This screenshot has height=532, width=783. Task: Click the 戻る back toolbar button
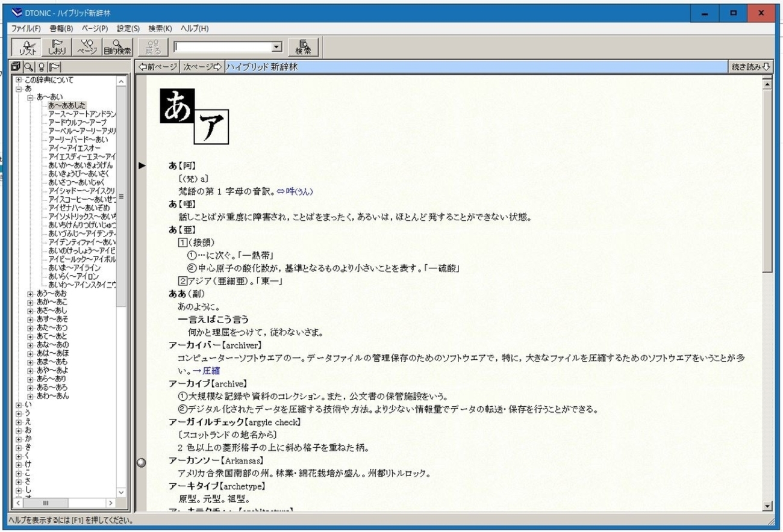pyautogui.click(x=153, y=47)
